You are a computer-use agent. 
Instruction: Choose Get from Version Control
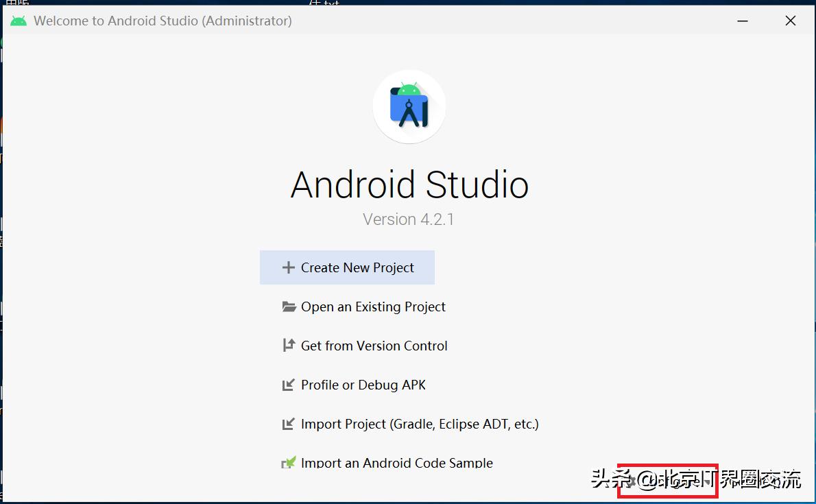[365, 346]
